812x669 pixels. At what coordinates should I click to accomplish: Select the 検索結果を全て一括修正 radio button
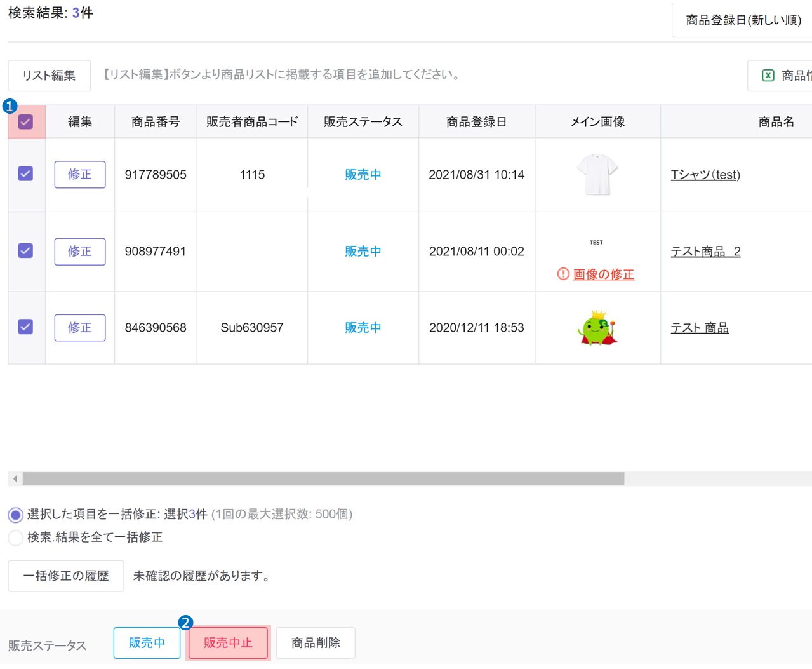[15, 537]
